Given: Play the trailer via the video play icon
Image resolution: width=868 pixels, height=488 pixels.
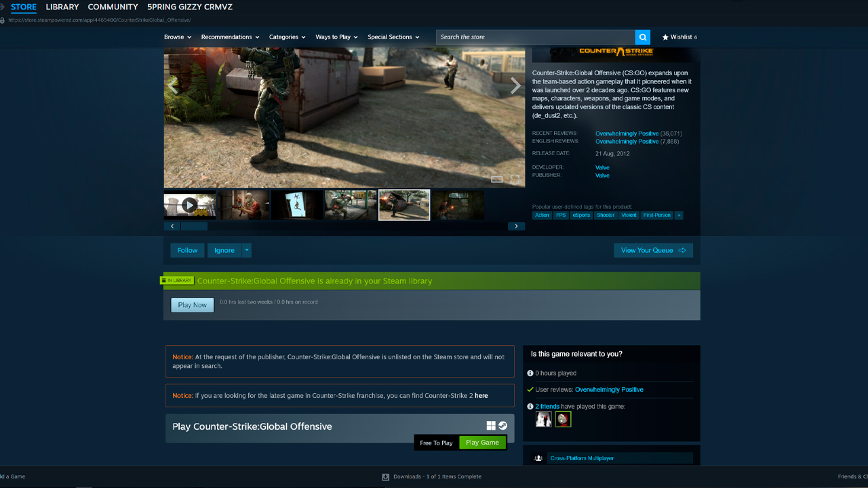Looking at the screenshot, I should click(x=189, y=205).
